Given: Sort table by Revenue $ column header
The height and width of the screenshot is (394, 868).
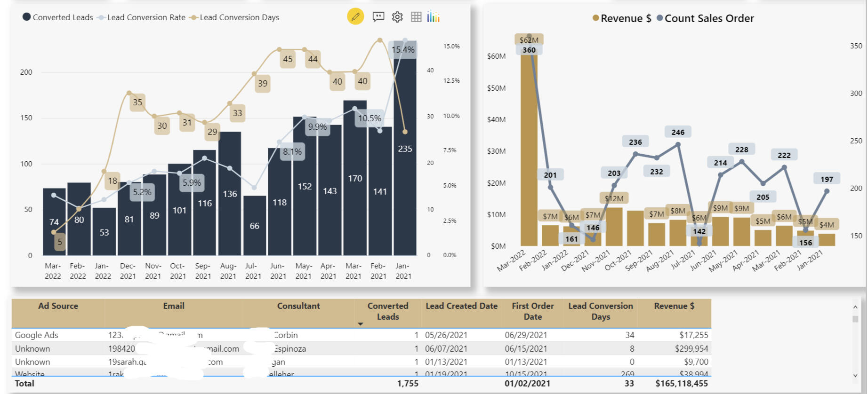Looking at the screenshot, I should (x=674, y=306).
